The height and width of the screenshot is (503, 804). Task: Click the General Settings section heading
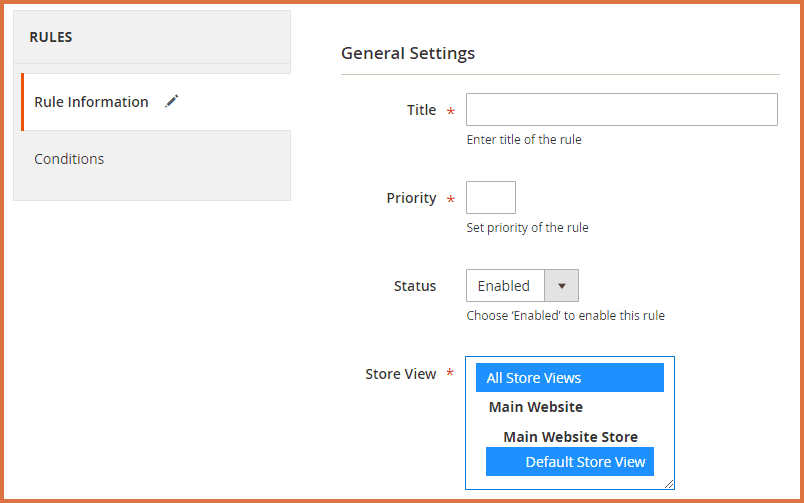[408, 53]
